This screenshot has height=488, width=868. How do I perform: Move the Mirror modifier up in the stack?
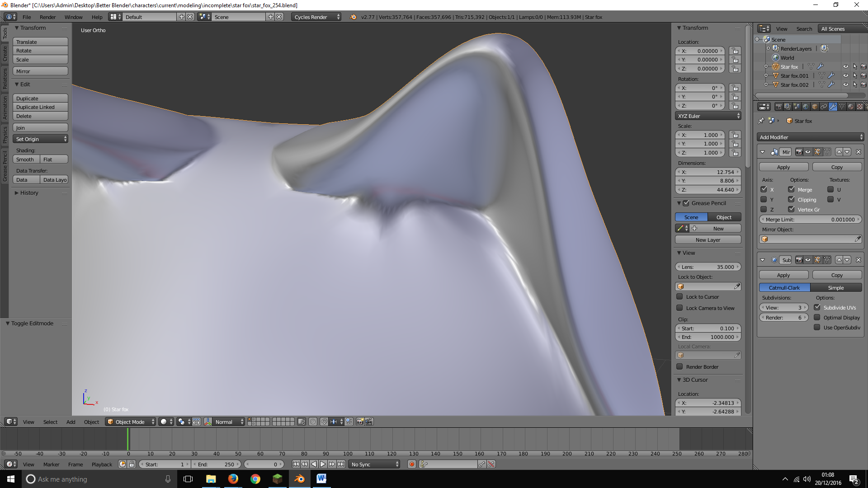[839, 152]
